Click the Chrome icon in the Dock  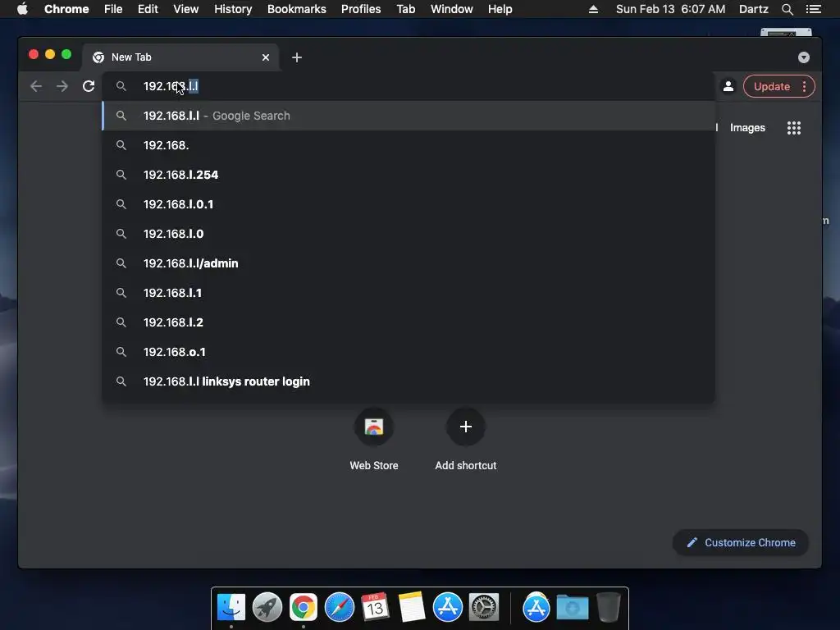coord(304,608)
